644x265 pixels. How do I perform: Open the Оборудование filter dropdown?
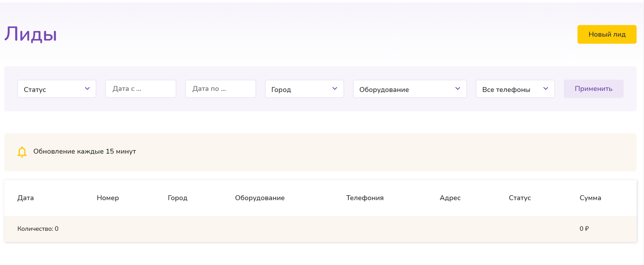pos(410,89)
